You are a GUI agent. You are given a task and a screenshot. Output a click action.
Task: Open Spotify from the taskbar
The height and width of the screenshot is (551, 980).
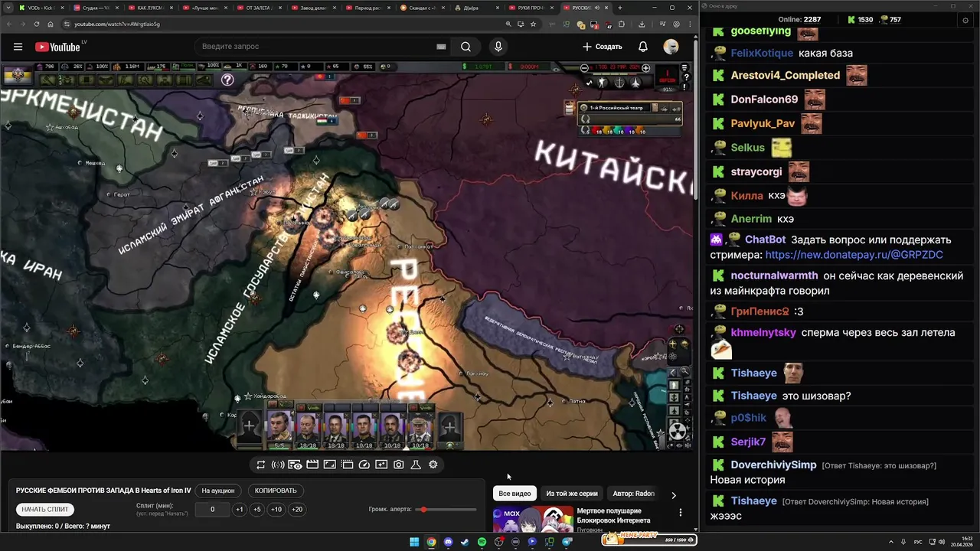(482, 542)
